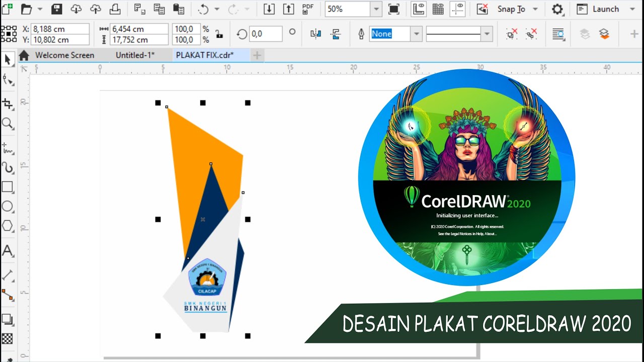Print the document
The image size is (644, 362).
point(115,9)
